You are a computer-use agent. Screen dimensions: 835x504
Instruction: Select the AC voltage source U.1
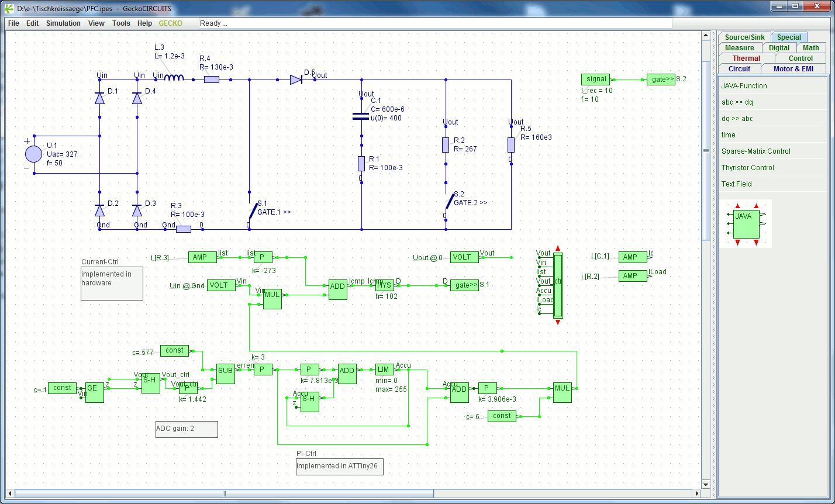[x=33, y=154]
